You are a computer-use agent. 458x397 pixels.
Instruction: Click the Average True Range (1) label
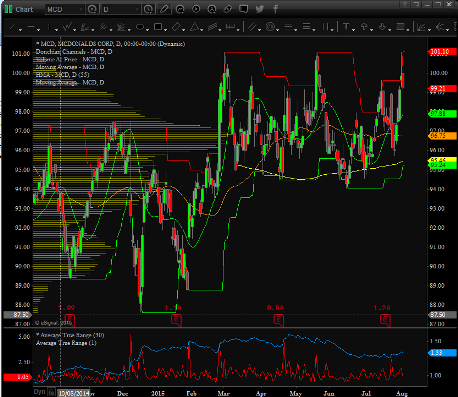tap(66, 343)
